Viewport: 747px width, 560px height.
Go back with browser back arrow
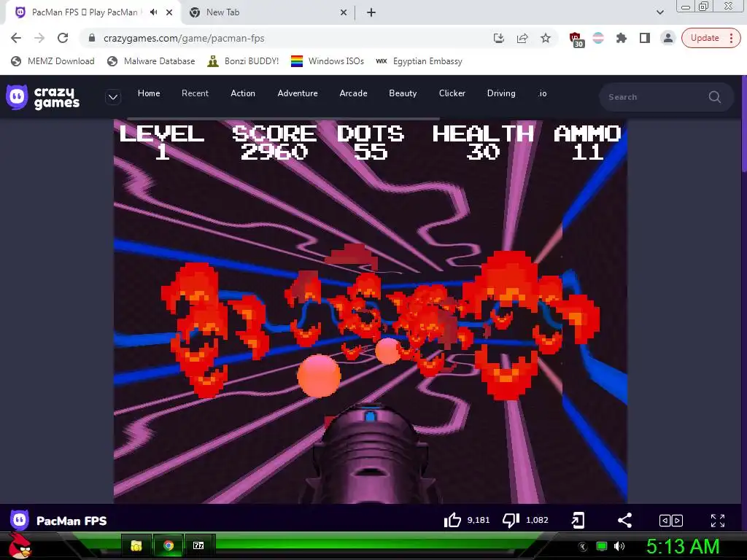point(16,38)
